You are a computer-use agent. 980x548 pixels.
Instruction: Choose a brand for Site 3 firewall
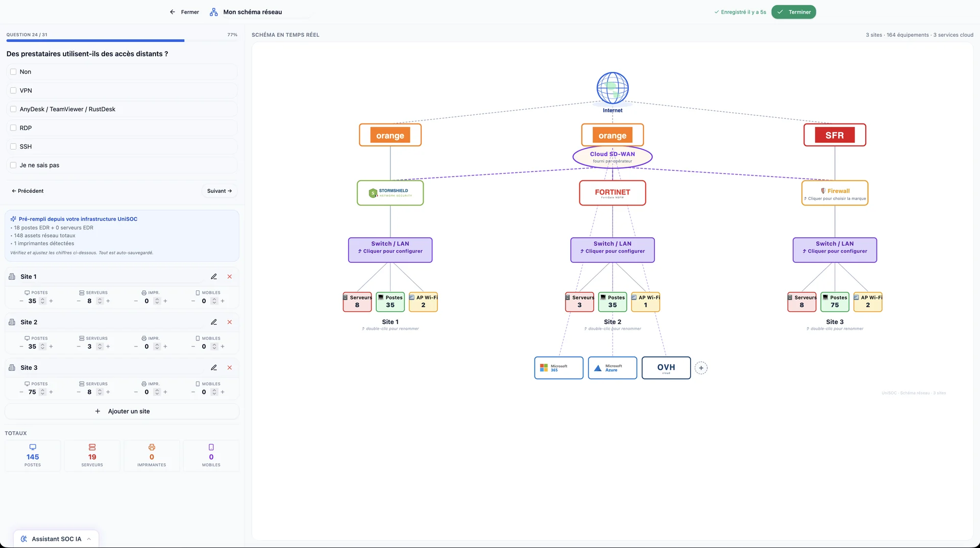(x=835, y=193)
